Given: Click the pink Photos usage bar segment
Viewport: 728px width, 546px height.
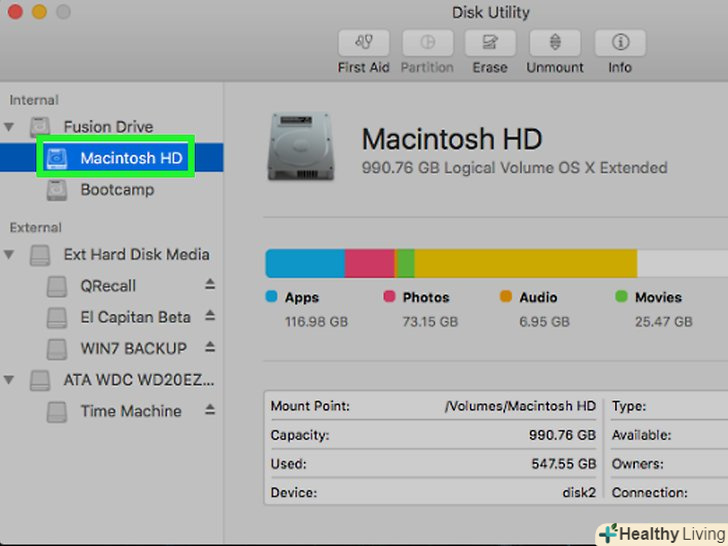Looking at the screenshot, I should (370, 264).
